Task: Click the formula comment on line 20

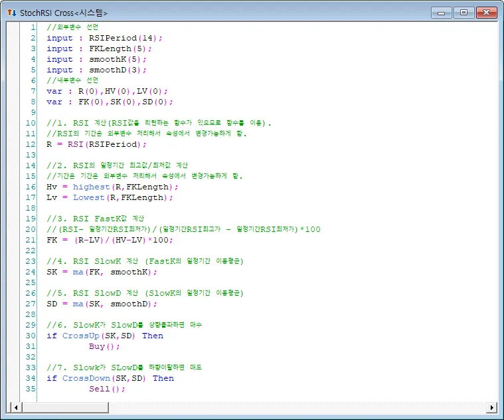Action: coord(183,229)
